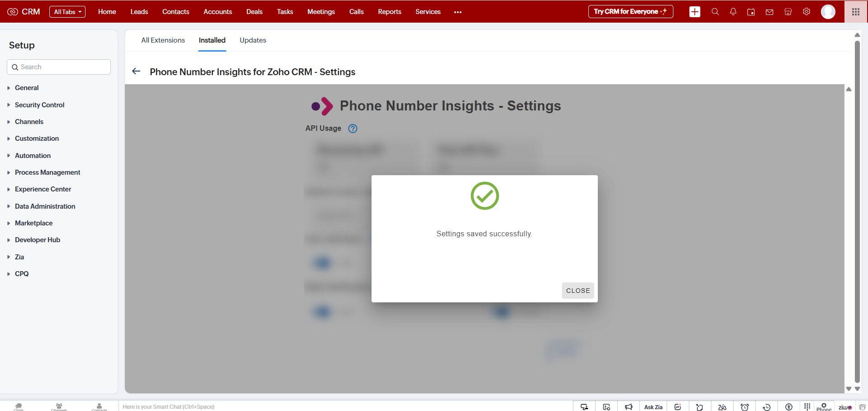The width and height of the screenshot is (868, 411).
Task: Click Ask Zia in bottom bar
Action: click(653, 407)
